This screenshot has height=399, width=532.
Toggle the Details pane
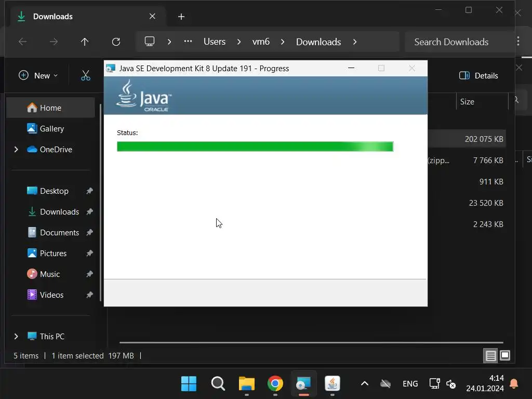tap(478, 76)
